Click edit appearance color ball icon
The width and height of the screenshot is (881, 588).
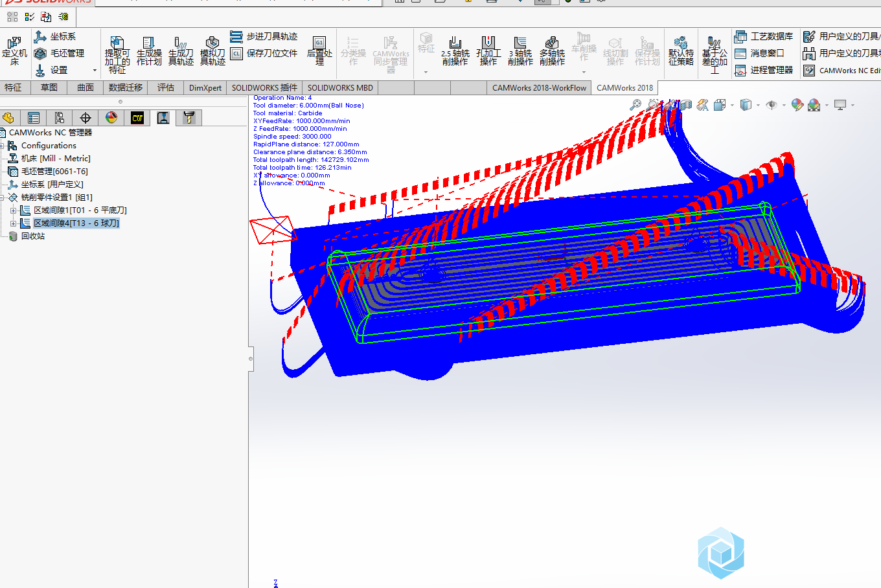pos(797,104)
